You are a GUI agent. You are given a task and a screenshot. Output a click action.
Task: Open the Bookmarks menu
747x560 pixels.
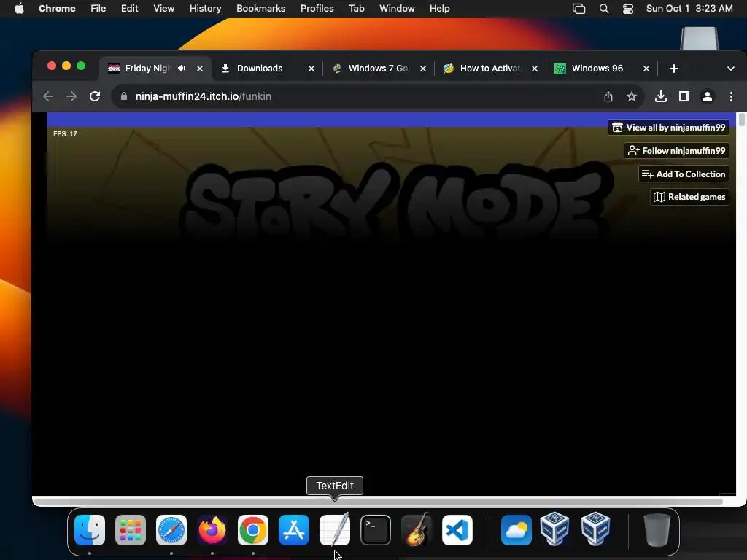click(x=261, y=9)
